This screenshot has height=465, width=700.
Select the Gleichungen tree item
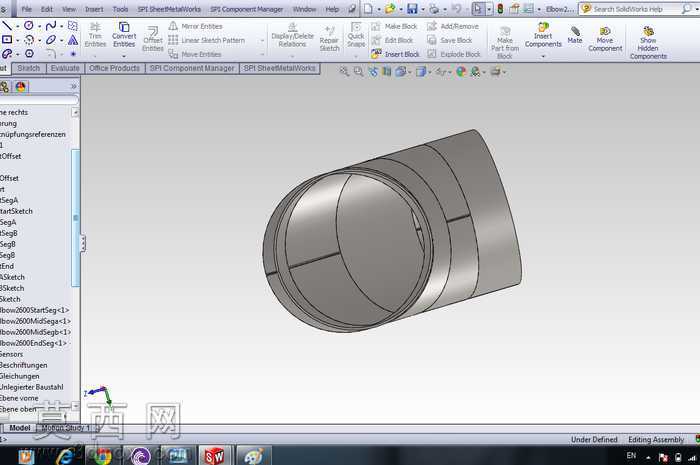[x=20, y=376]
